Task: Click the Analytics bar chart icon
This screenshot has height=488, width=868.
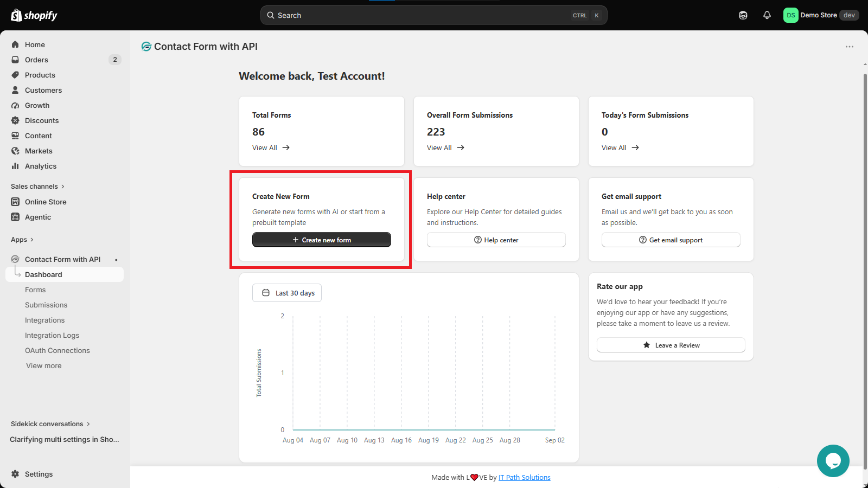Action: tap(15, 166)
